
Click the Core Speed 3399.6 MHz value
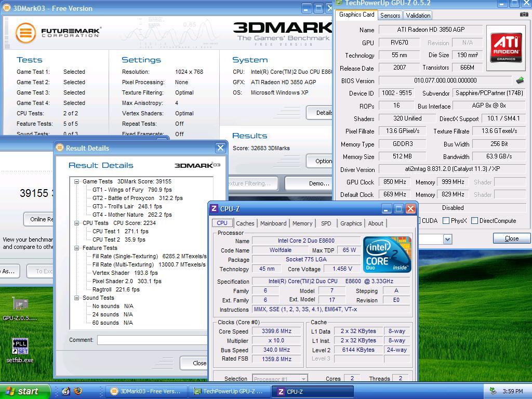point(276,331)
